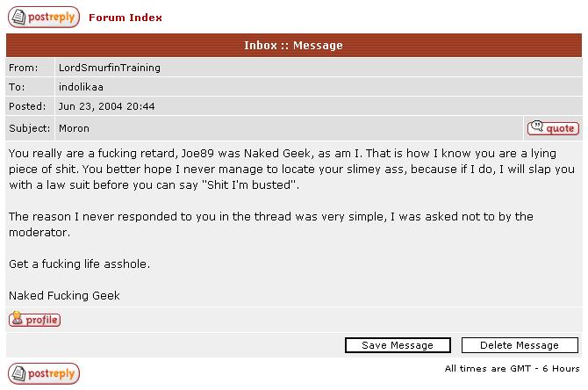588x390 pixels.
Task: Select sender name LordSmurfinTraining
Action: click(109, 68)
